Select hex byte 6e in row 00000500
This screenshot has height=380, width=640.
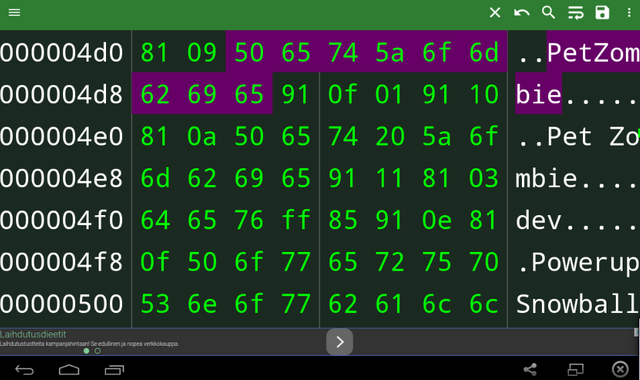pos(202,304)
